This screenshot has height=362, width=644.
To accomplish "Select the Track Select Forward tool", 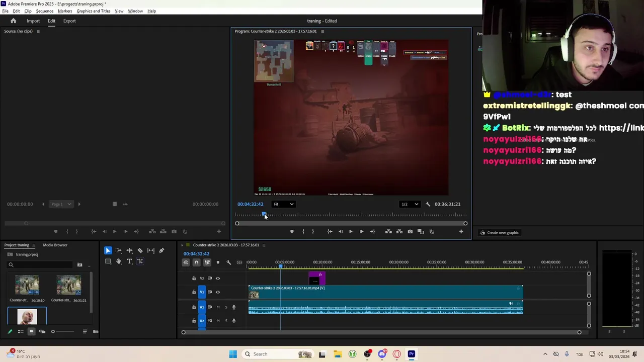I will [119, 250].
